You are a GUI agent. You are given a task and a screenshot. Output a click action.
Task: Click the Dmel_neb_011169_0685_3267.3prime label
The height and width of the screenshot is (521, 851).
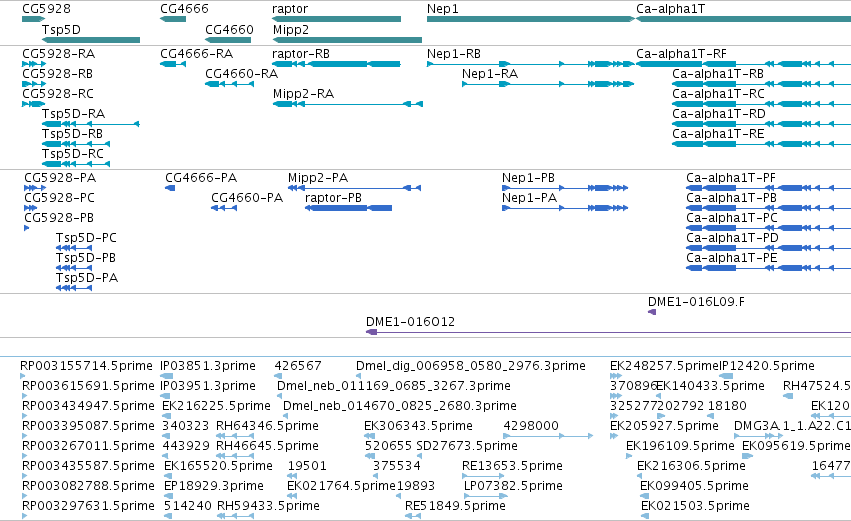click(x=393, y=386)
